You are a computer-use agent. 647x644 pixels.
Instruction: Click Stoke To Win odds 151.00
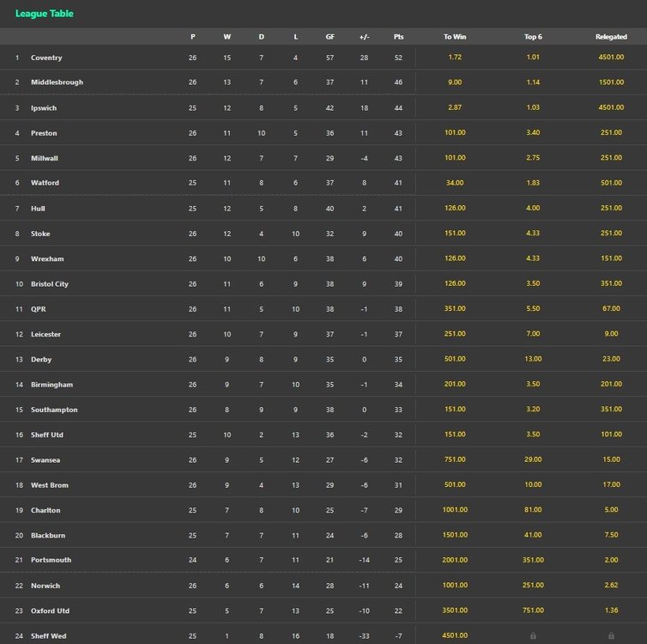455,233
